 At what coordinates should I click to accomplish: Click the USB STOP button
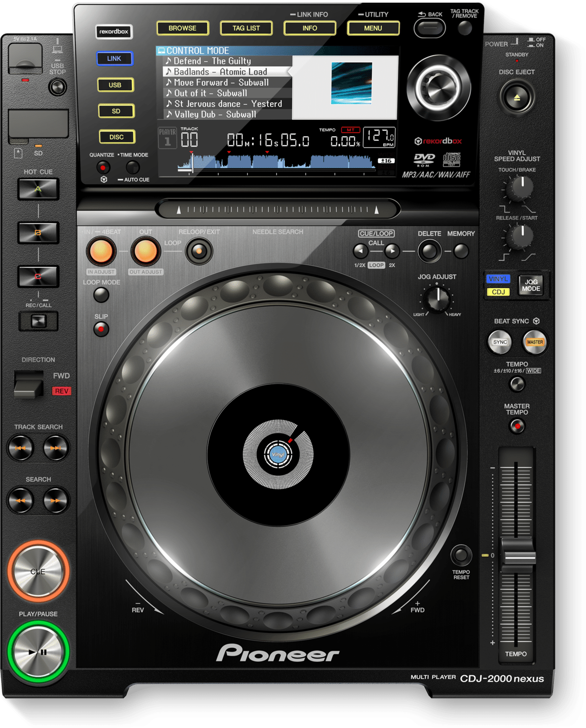coord(58,87)
